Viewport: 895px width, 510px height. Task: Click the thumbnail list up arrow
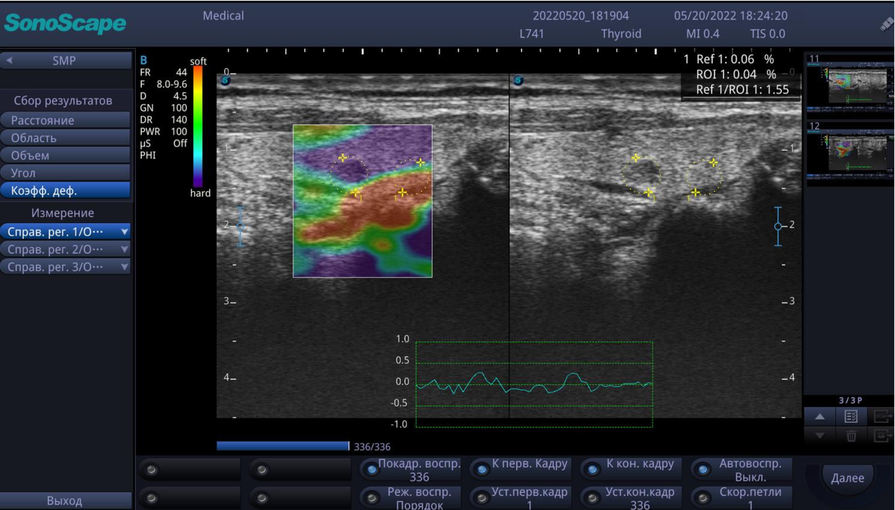pyautogui.click(x=819, y=416)
